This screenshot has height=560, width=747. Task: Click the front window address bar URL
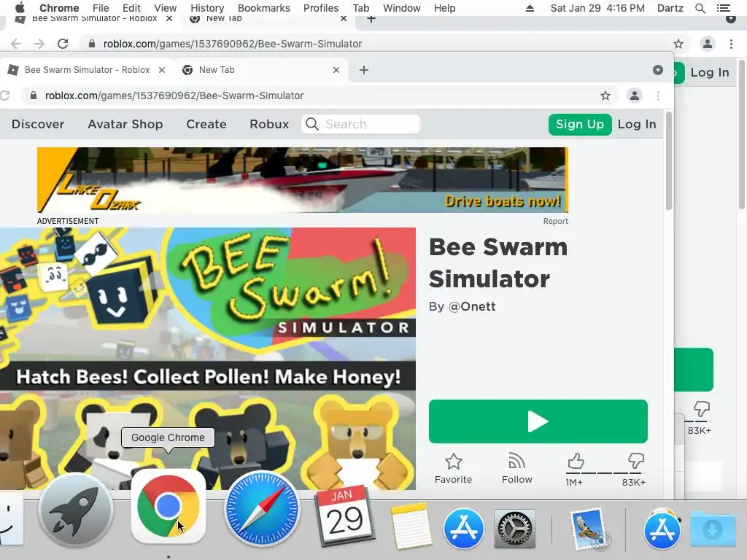tap(174, 96)
